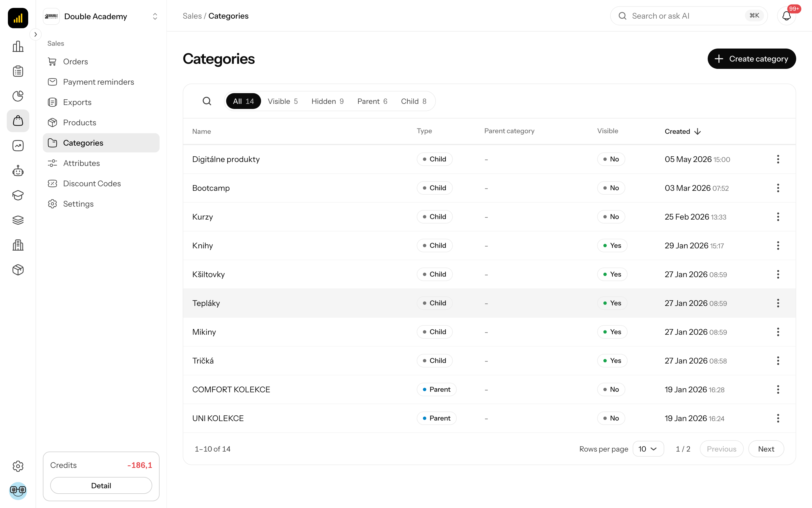Click the Sales breadcrumb link
This screenshot has height=508, width=812.
coord(192,16)
